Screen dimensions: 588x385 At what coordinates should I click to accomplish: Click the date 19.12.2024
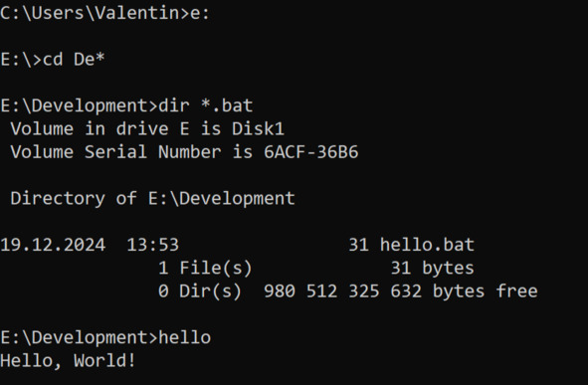point(53,245)
